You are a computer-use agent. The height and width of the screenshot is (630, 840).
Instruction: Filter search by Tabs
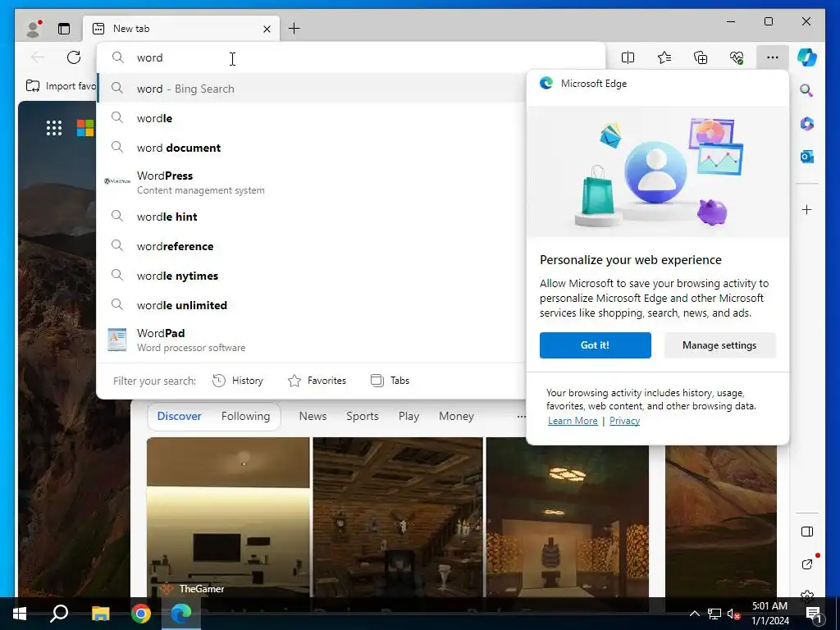pos(390,381)
